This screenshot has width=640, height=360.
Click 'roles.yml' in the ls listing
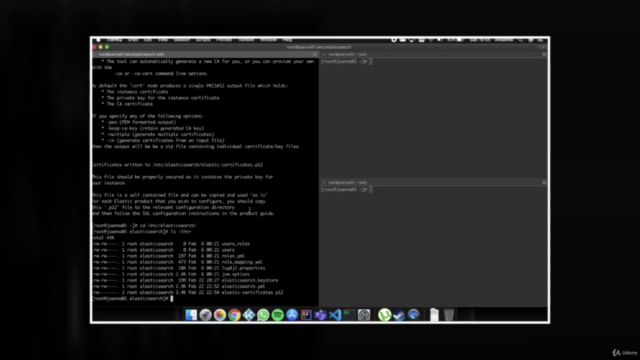click(233, 256)
